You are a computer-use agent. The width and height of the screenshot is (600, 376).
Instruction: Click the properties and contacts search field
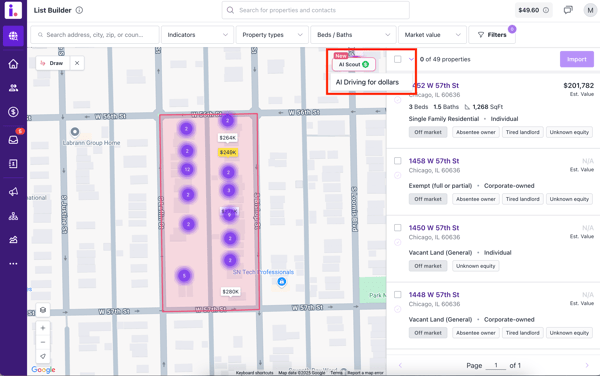(316, 10)
